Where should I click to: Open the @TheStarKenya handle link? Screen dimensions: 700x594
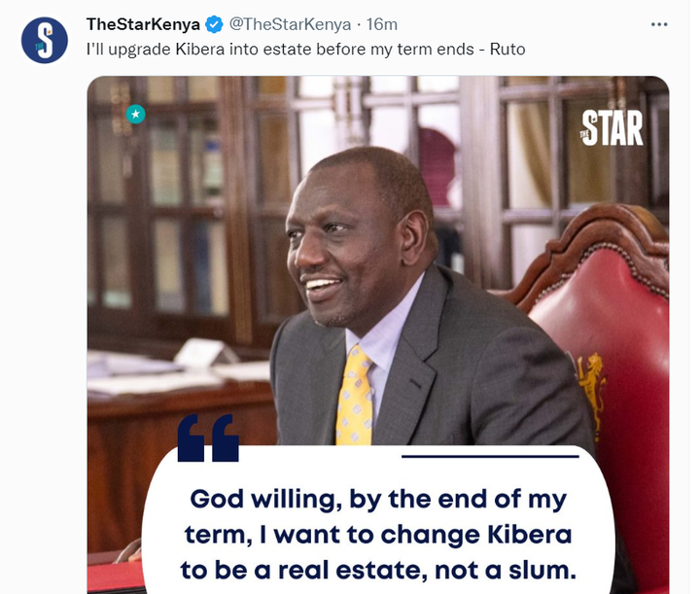coord(290,24)
